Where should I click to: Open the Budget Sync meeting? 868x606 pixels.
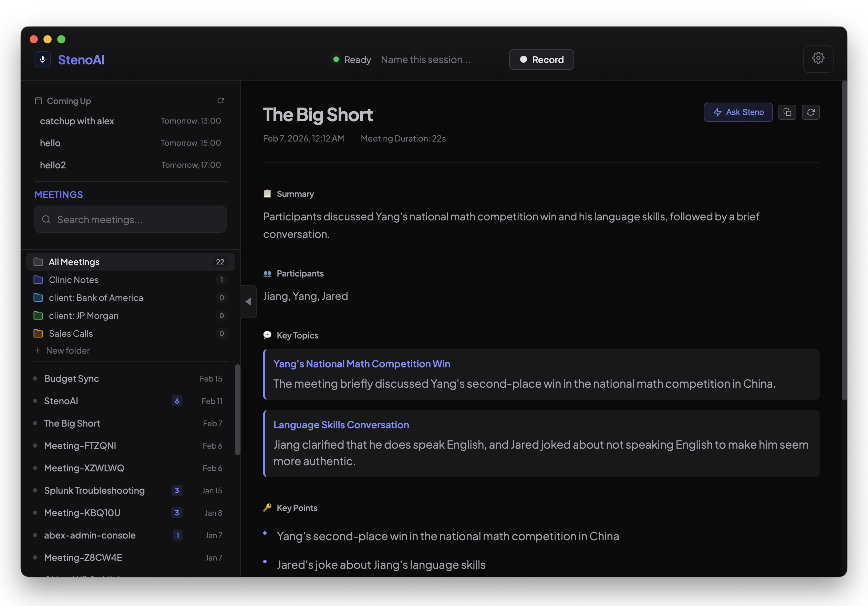pos(71,378)
